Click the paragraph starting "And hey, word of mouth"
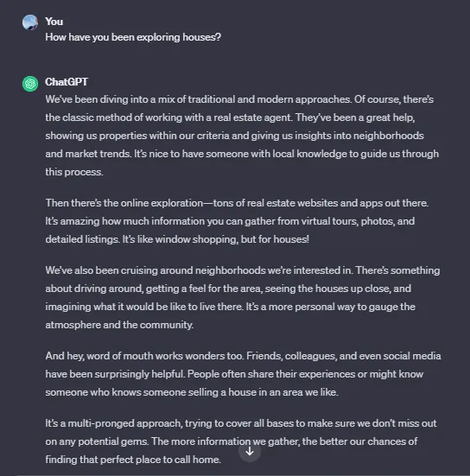470x476 pixels. tap(243, 374)
